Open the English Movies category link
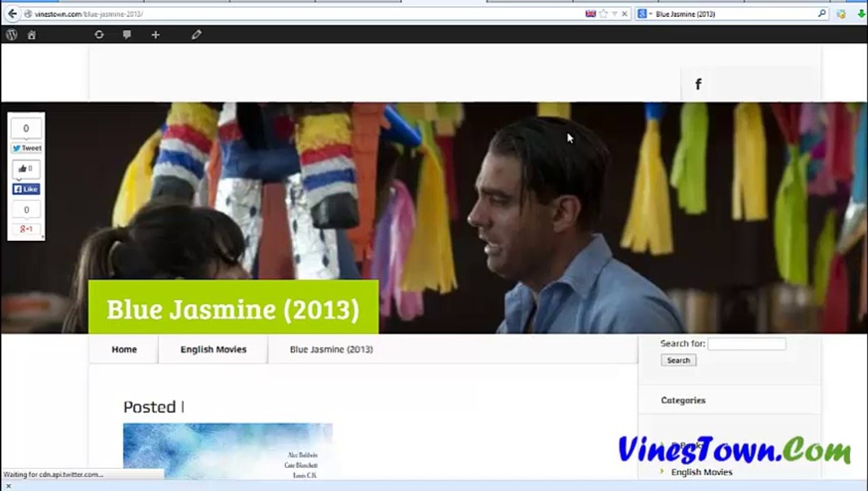The width and height of the screenshot is (868, 491). click(x=701, y=472)
